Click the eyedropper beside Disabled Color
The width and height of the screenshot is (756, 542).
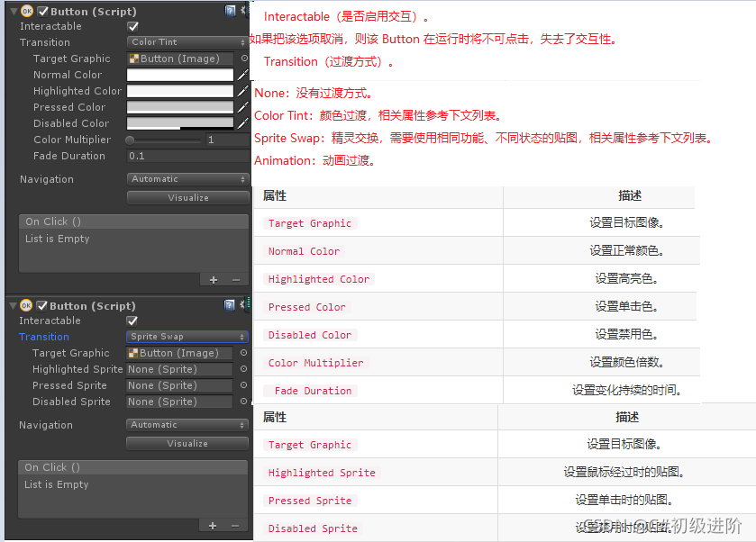244,123
